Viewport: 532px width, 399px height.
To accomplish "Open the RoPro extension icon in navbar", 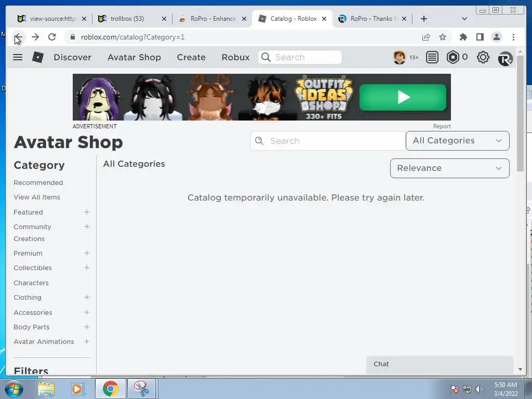I will click(x=505, y=58).
